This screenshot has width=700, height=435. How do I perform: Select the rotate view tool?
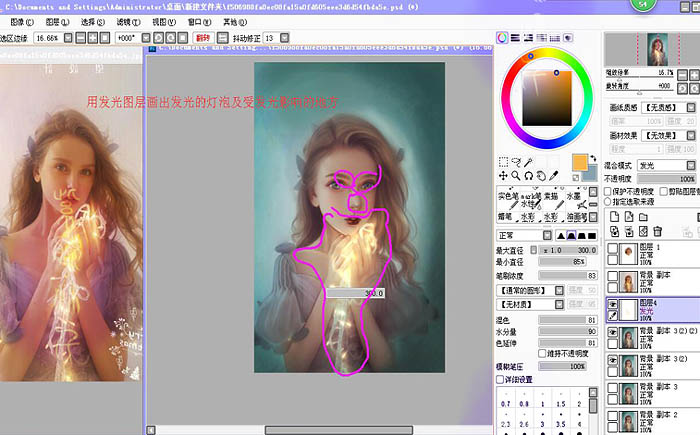pyautogui.click(x=529, y=176)
